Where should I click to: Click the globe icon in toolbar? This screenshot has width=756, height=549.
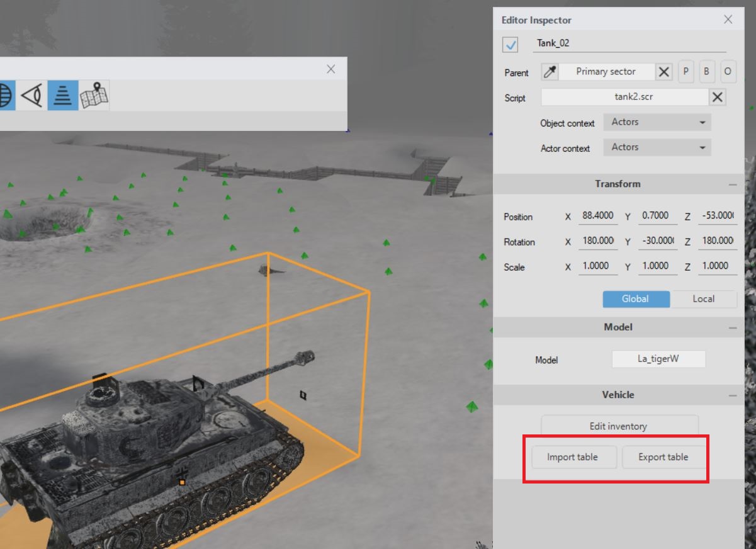pos(5,96)
